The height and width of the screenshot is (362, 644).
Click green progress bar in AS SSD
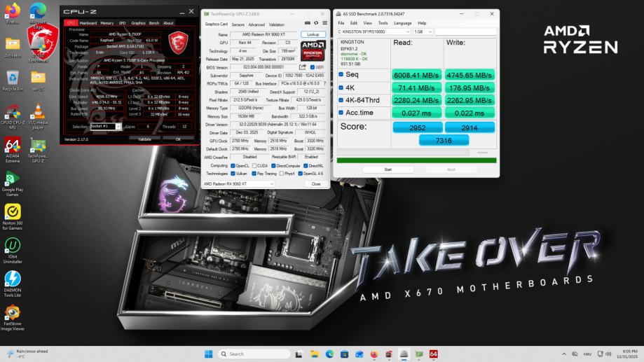416,160
